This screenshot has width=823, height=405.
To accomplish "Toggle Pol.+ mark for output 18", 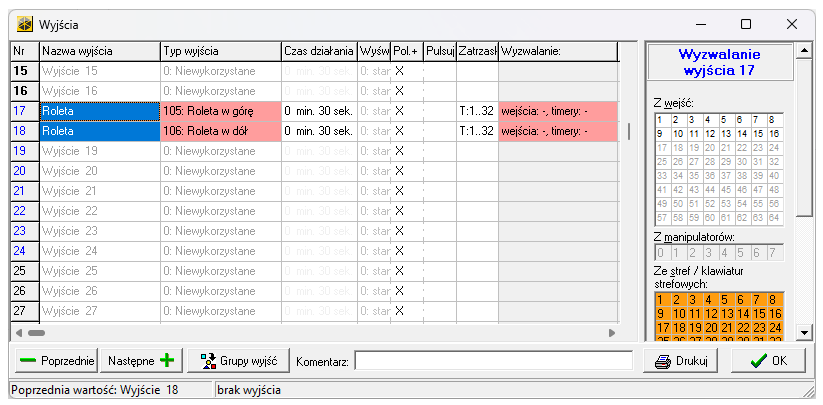I will tap(399, 131).
